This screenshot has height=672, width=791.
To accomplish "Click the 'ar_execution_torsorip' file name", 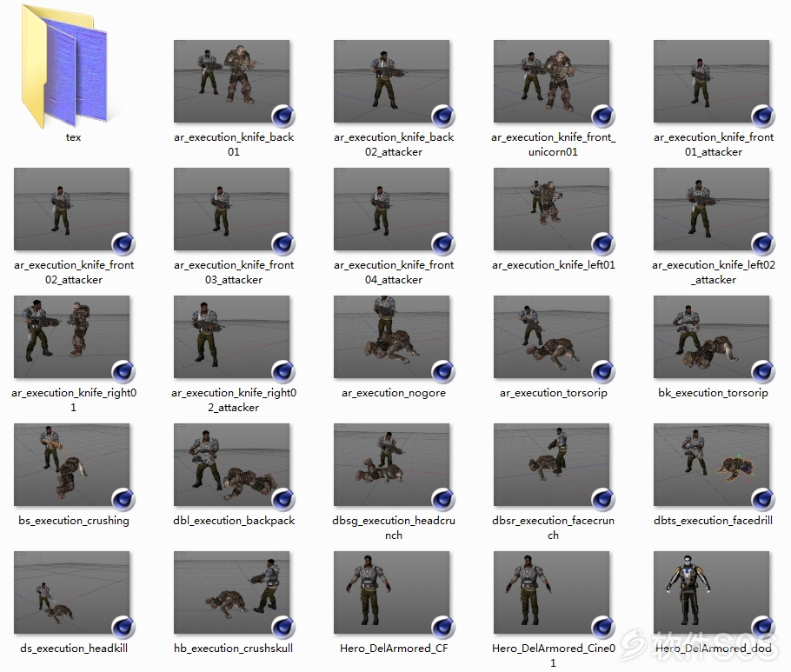I will [554, 392].
